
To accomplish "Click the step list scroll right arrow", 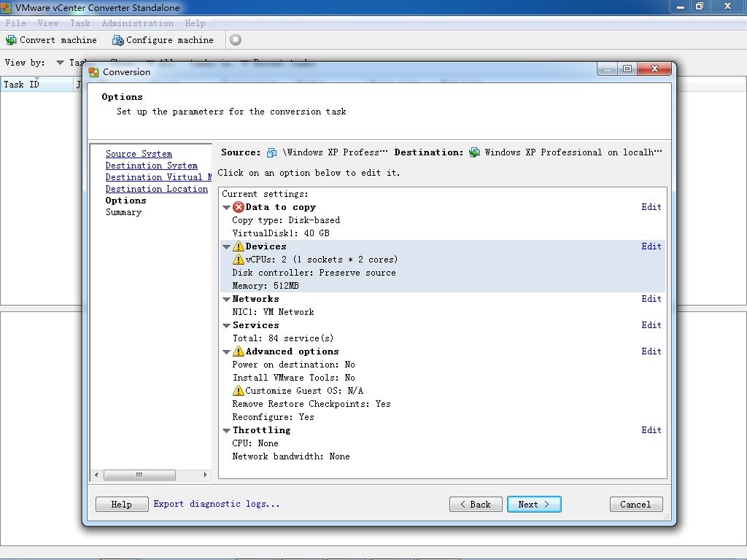I will point(205,475).
